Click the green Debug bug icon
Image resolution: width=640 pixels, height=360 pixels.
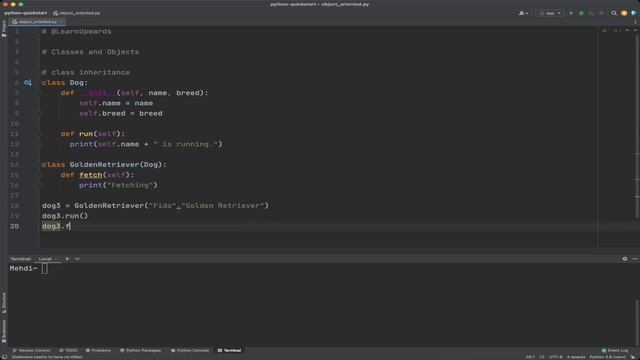(x=581, y=13)
